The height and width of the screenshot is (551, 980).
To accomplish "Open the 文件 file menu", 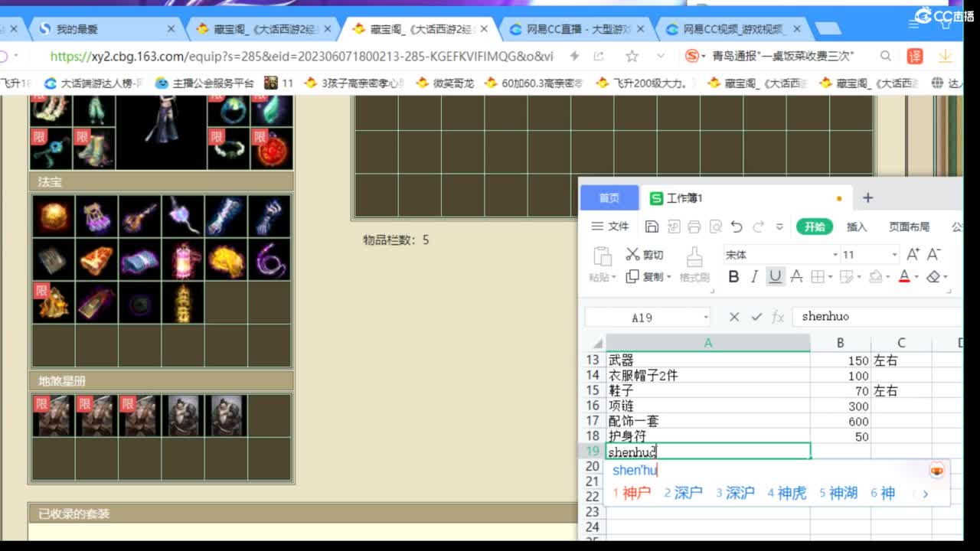I will click(610, 227).
